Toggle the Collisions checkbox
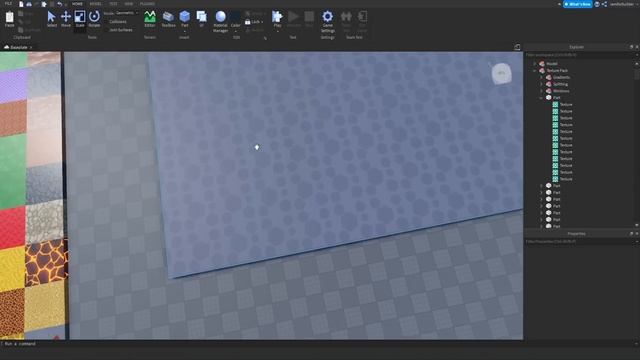Image resolution: width=640 pixels, height=360 pixels. (x=107, y=22)
